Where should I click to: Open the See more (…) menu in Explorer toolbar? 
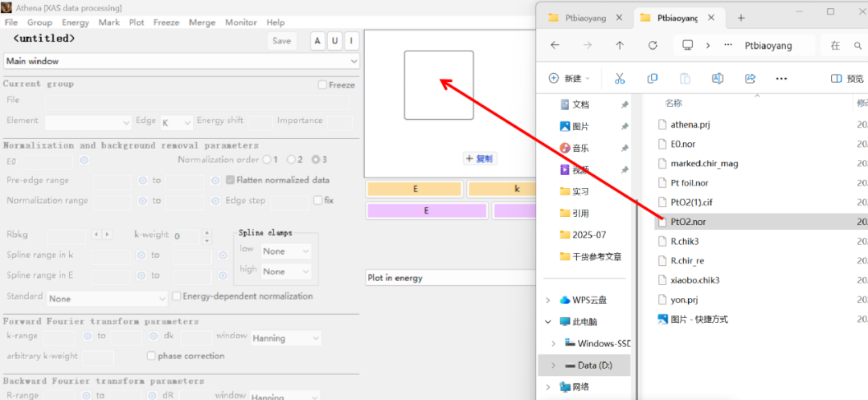click(x=782, y=79)
